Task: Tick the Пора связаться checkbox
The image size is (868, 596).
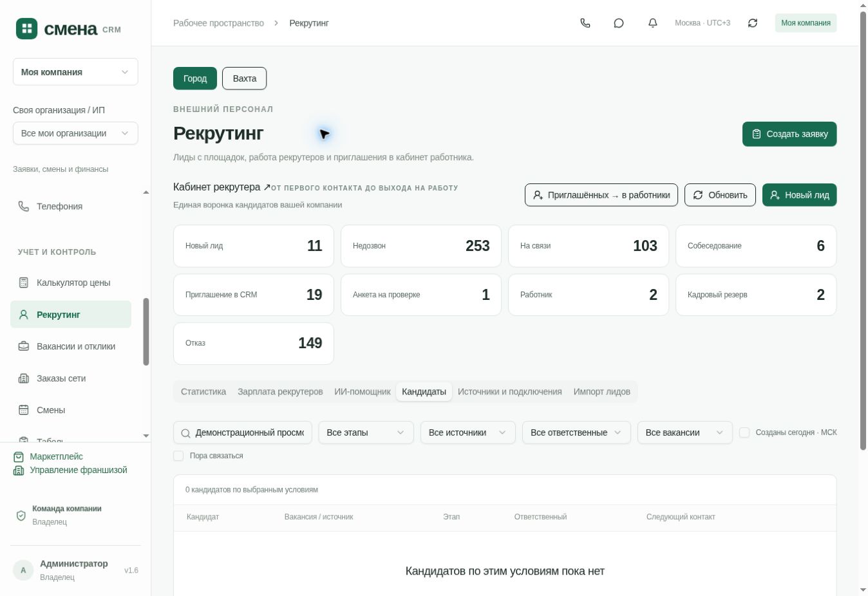Action: coord(178,456)
